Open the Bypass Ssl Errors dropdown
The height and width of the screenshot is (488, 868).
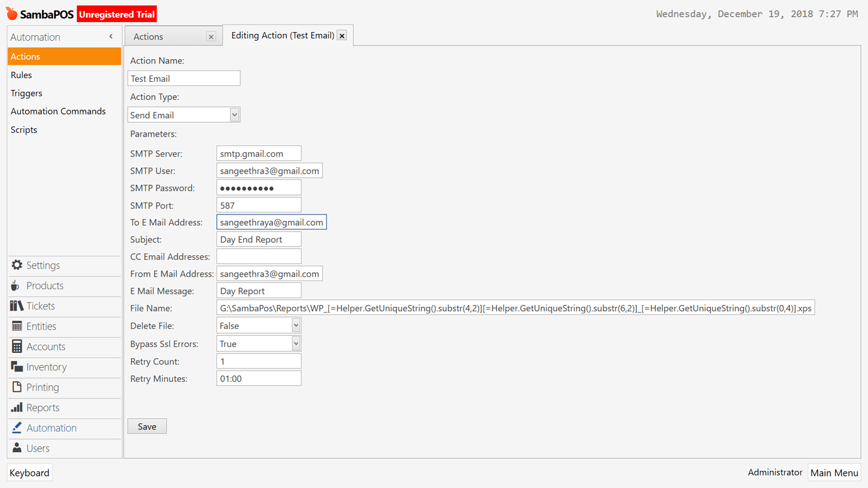click(x=296, y=343)
